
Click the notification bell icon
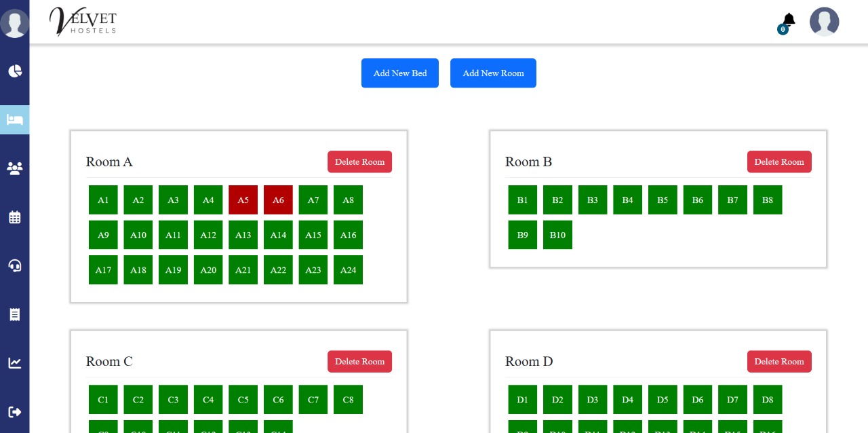click(x=788, y=20)
